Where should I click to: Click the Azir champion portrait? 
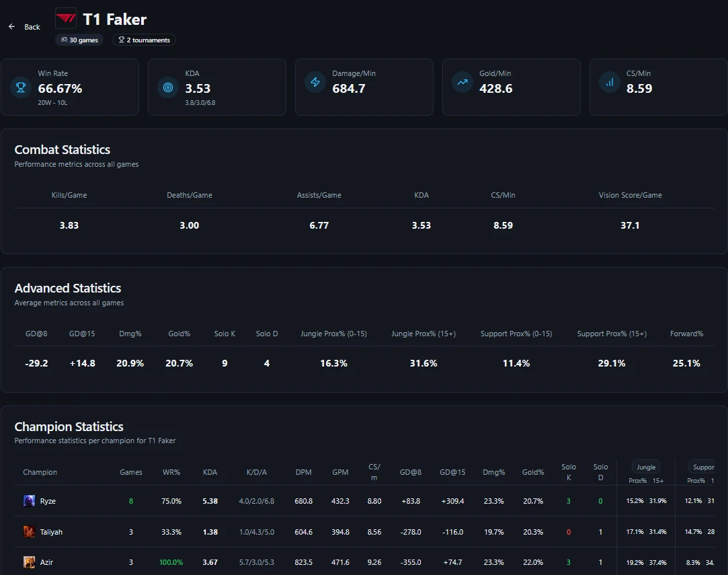click(x=30, y=562)
